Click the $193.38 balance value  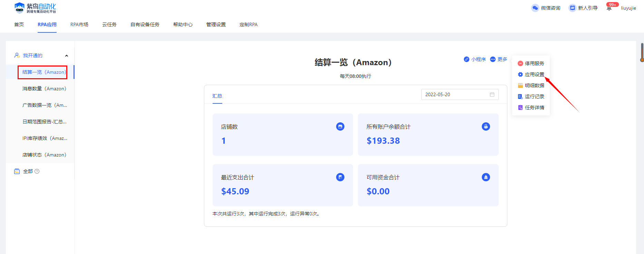(383, 141)
